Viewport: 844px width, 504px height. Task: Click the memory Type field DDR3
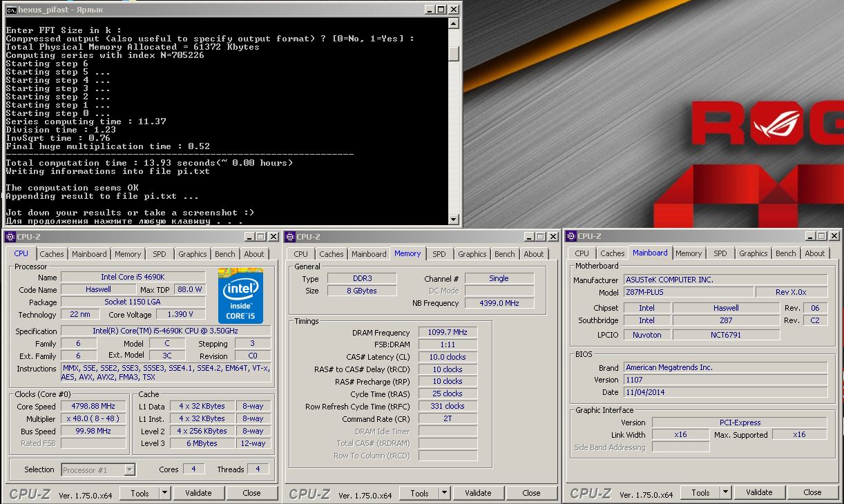pos(361,278)
